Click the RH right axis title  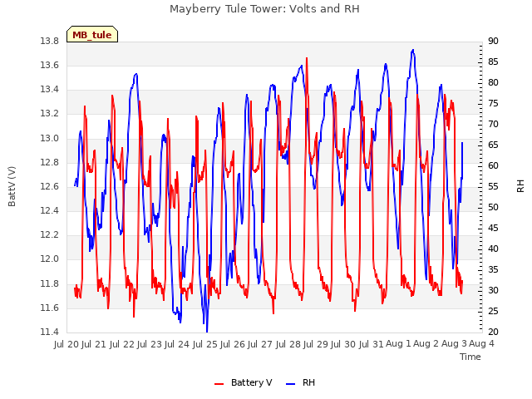[520, 186]
